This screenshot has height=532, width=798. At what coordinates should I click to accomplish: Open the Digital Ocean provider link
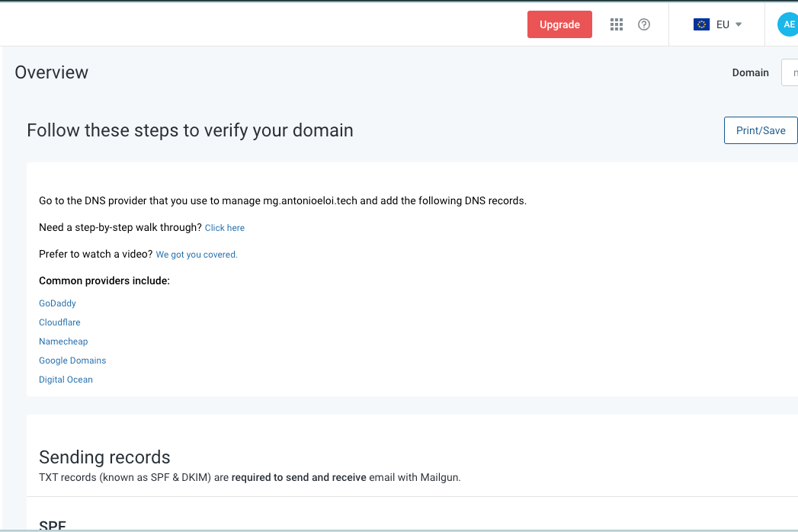point(66,379)
